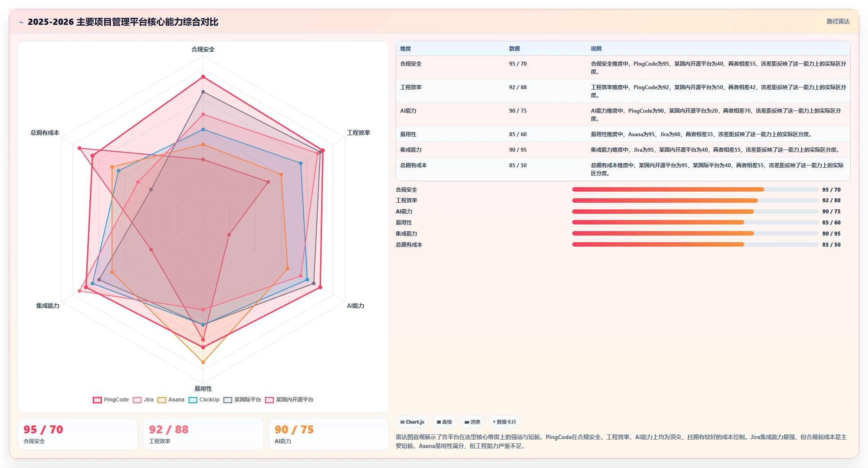Click the 92 / 88 table cell

(x=518, y=87)
